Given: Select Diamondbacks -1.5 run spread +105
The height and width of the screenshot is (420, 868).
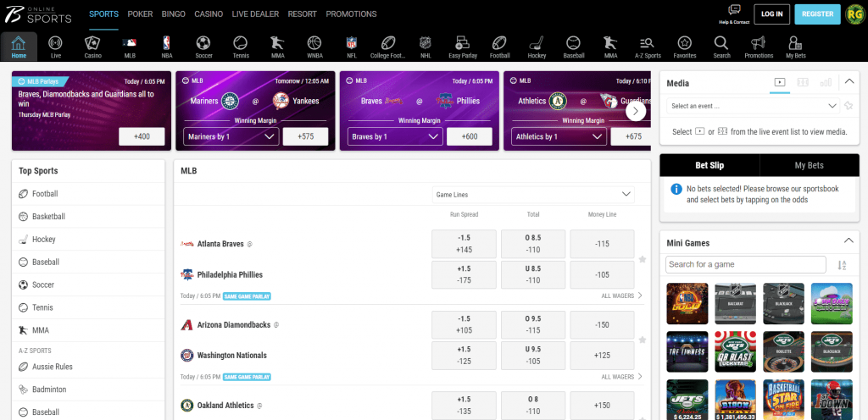Looking at the screenshot, I should [464, 325].
